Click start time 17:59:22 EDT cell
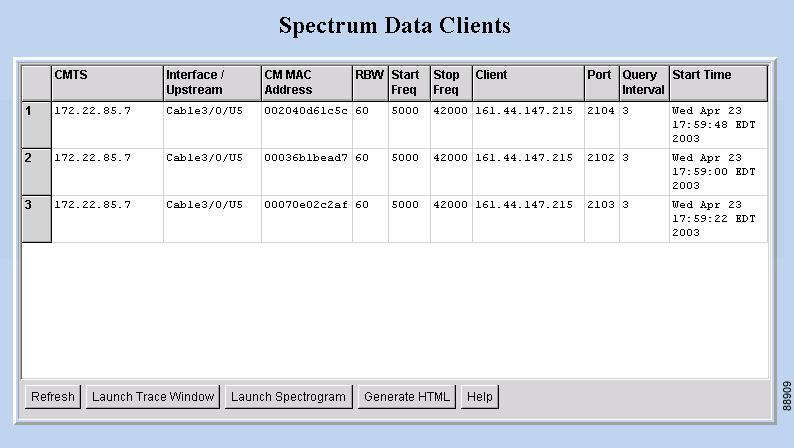Screen dimensions: 794x448 (x=719, y=219)
